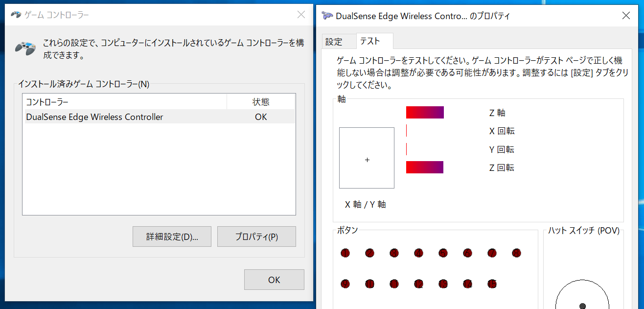Click the 状態 column header
Viewport: 644px width, 309px height.
click(x=261, y=102)
